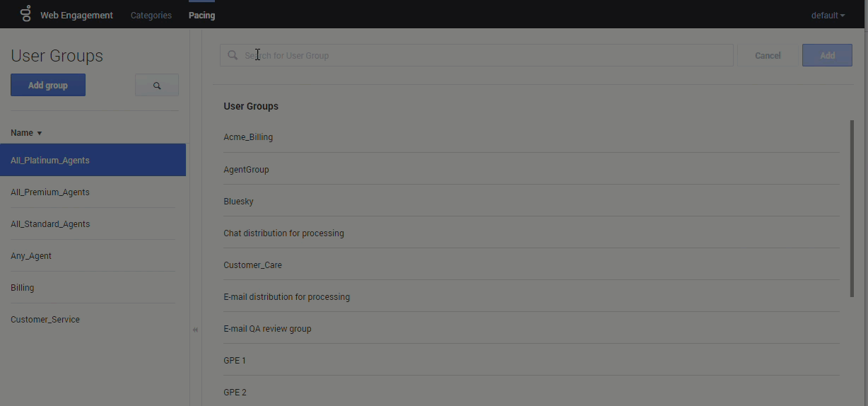Toggle Name column sort arrow
Viewport: 868px width, 406px height.
pyautogui.click(x=40, y=133)
